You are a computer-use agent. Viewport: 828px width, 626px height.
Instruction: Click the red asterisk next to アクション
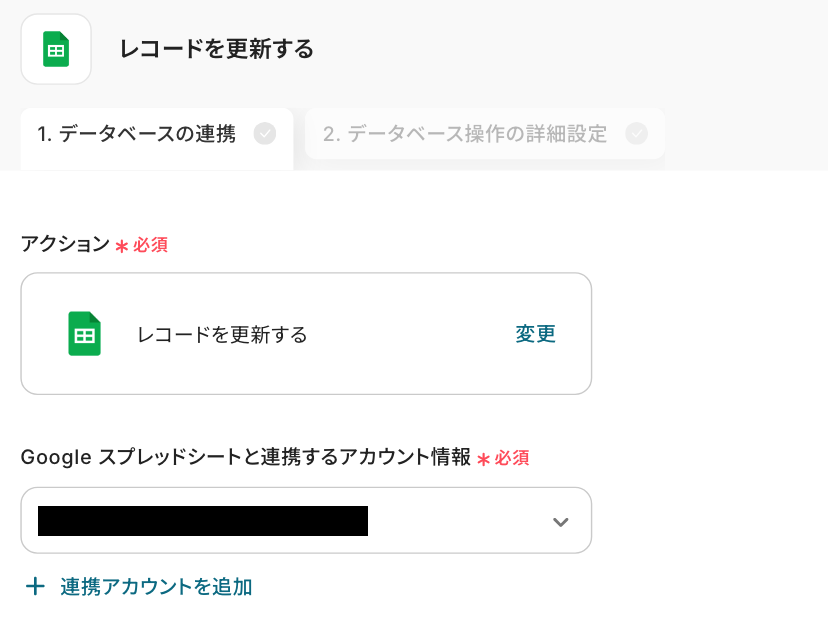(122, 246)
